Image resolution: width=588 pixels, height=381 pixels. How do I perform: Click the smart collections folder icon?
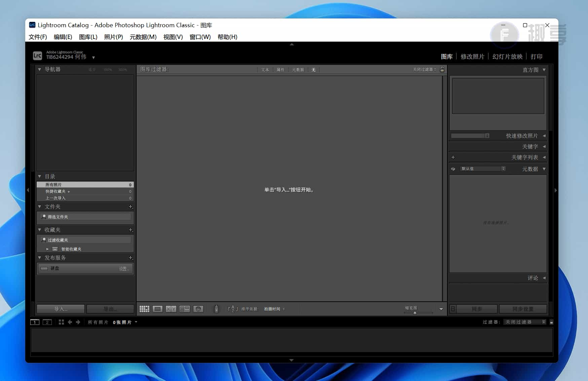click(x=55, y=249)
